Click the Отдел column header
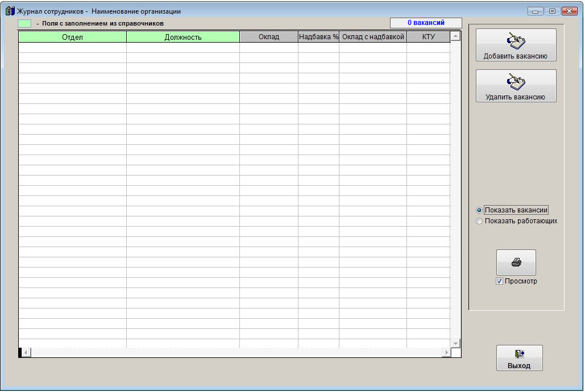Screen dimensions: 585x392 click(x=72, y=37)
